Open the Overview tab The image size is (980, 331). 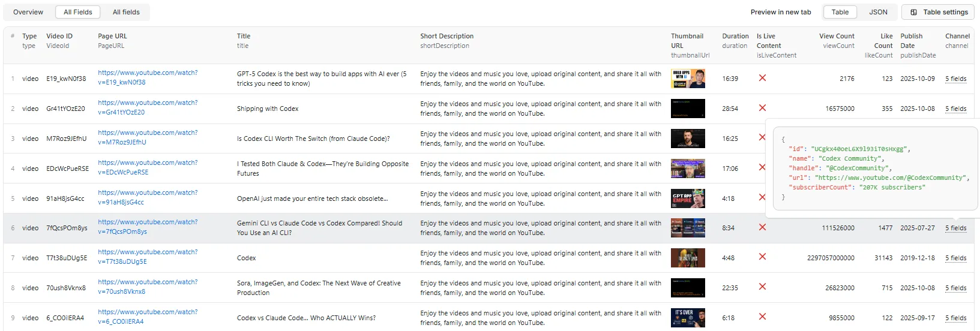28,12
